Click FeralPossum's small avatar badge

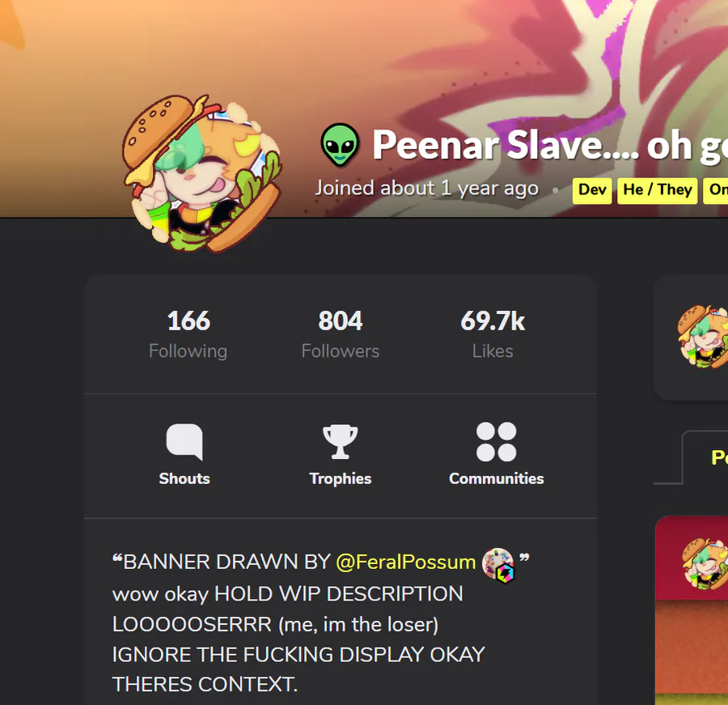498,565
